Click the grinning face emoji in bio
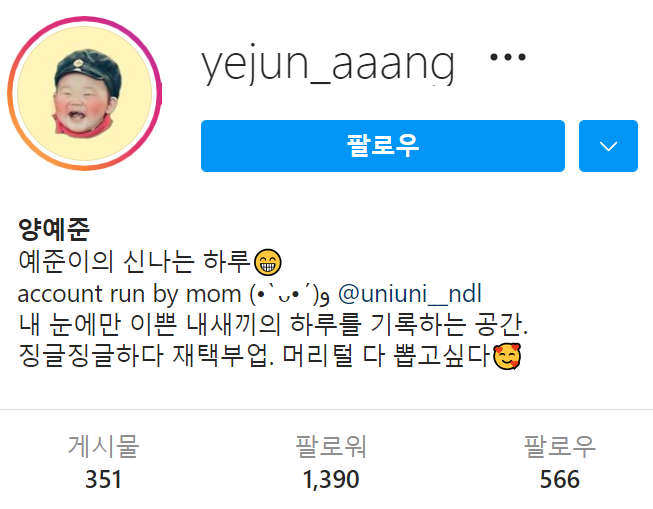Viewport: 653px width, 509px height. click(268, 262)
